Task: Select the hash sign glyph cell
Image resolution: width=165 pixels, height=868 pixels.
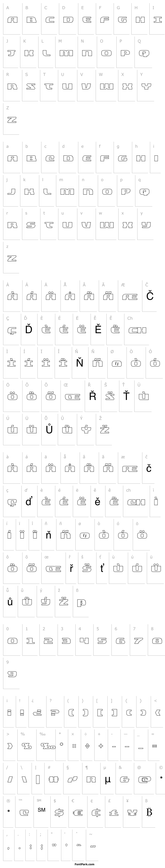Action: [x=54, y=779]
